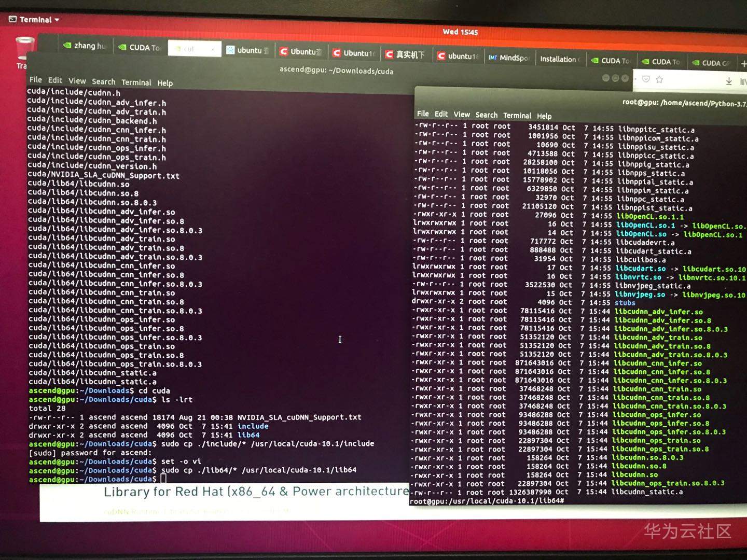This screenshot has height=560, width=747.
Task: Click the blue 'stubs' directory in root terminal
Action: [x=625, y=303]
